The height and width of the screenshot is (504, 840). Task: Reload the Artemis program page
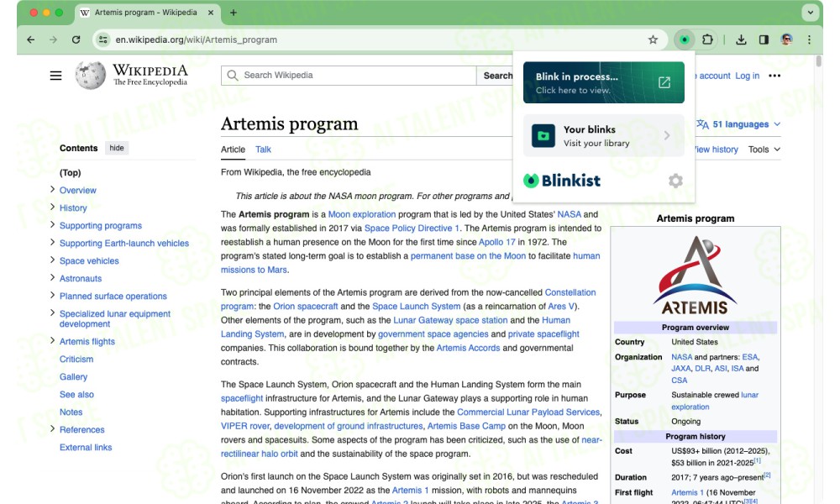tap(76, 39)
